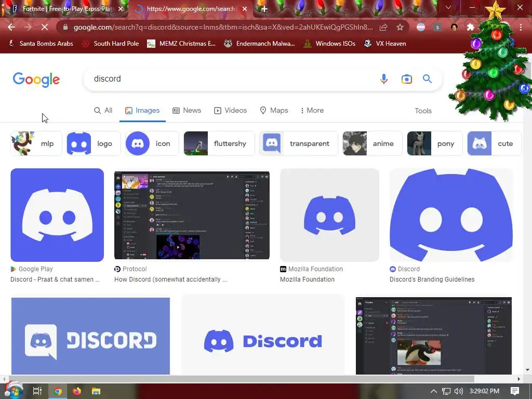Open Discord's Branding Guidelines image

451,215
